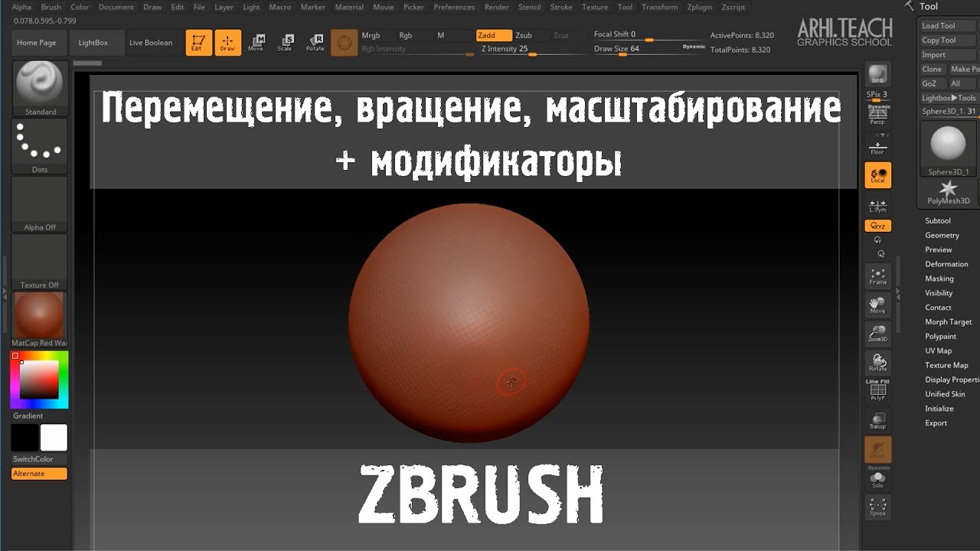Image resolution: width=980 pixels, height=551 pixels.
Task: Expand the Initialize section
Action: click(939, 409)
